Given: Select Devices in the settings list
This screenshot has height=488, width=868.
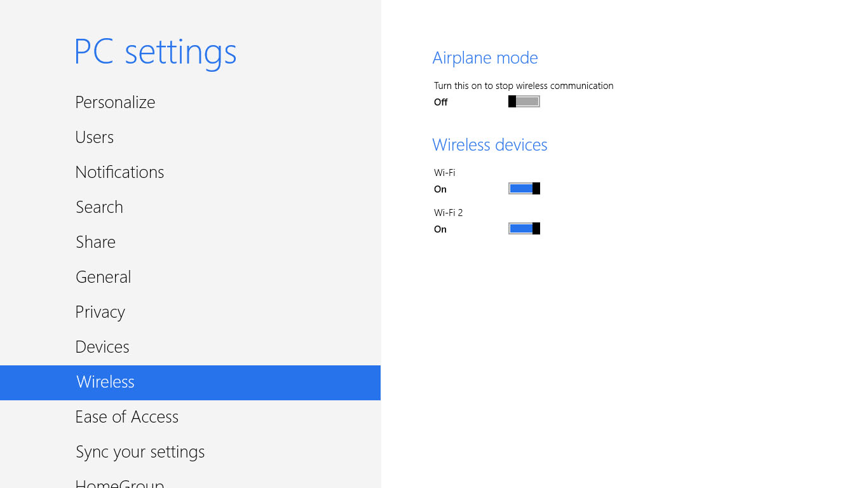Looking at the screenshot, I should (102, 347).
